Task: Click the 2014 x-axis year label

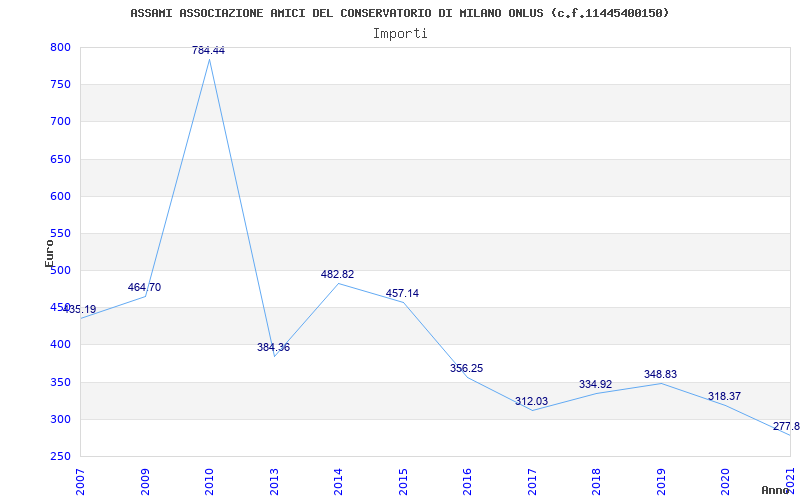Action: (338, 482)
